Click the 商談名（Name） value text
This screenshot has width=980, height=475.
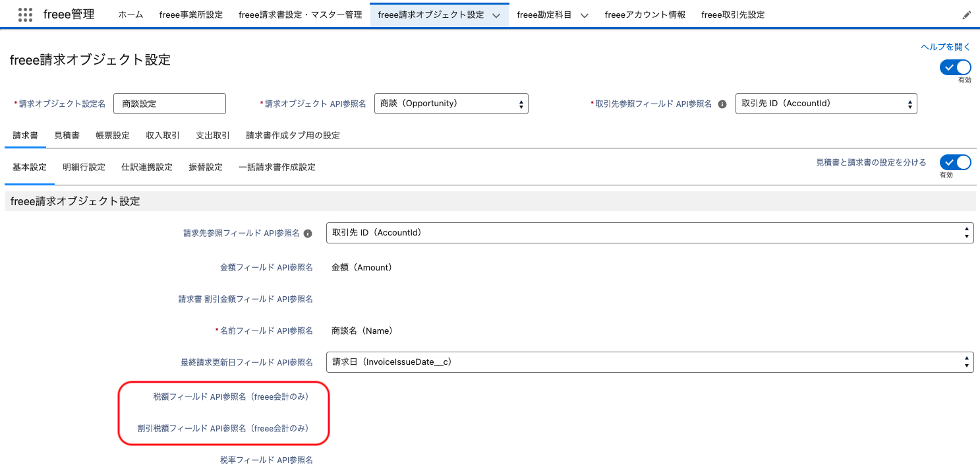[x=362, y=331]
